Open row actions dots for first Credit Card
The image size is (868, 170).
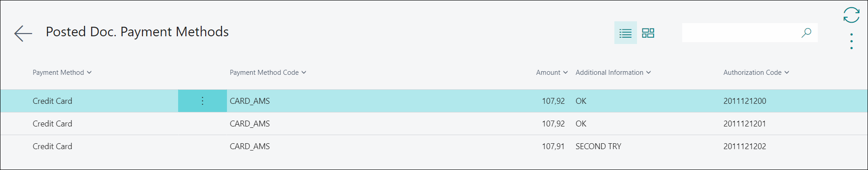pyautogui.click(x=202, y=101)
